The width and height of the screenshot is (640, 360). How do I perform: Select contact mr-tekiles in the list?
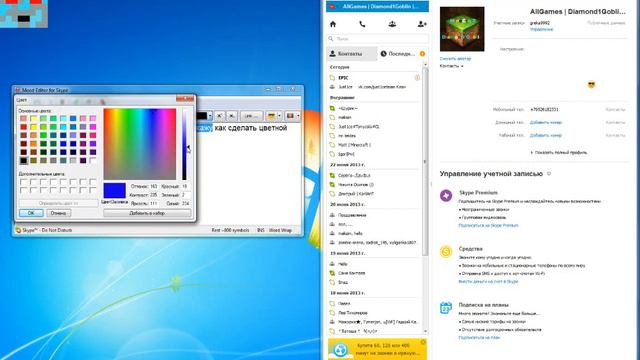coord(373,136)
